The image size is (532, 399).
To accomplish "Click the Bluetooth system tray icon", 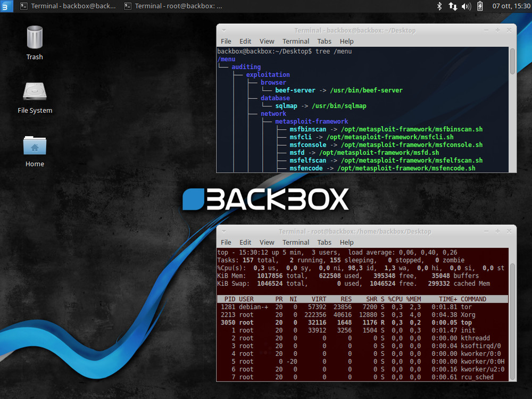I will (439, 6).
